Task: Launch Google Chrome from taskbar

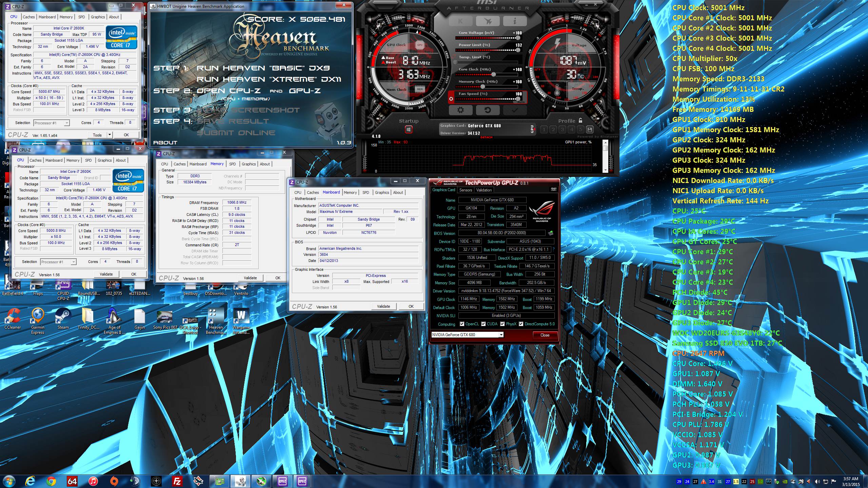Action: click(51, 481)
